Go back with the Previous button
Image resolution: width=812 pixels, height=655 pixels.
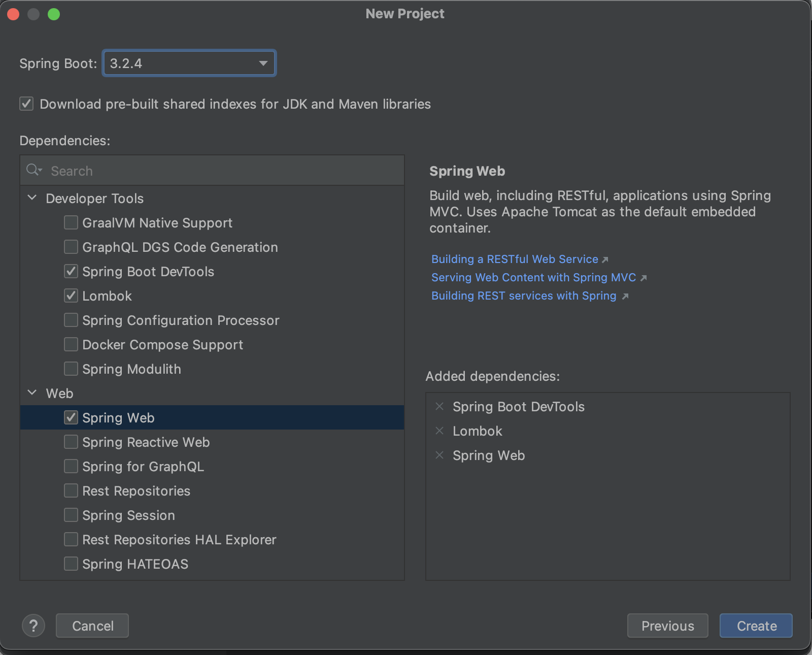click(x=667, y=626)
